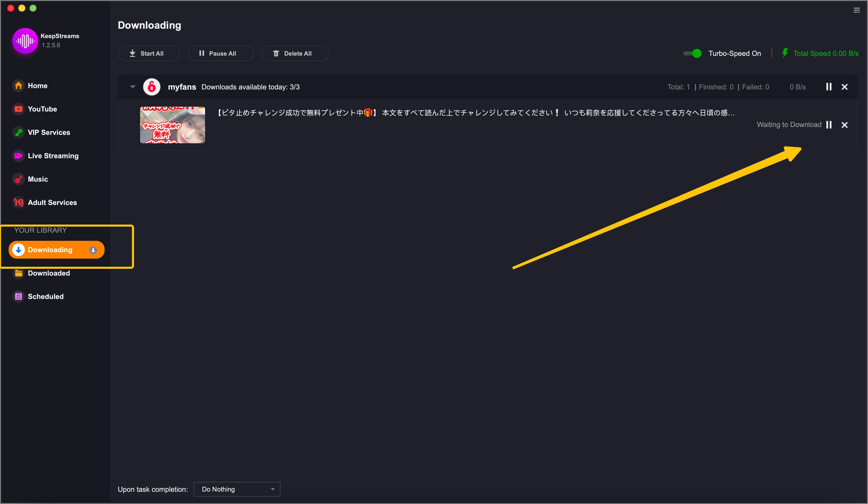Open the hamburger menu at top right

[856, 10]
